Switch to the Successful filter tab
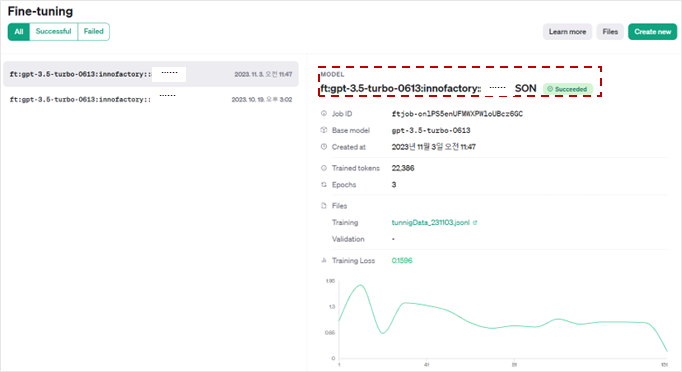 click(53, 32)
